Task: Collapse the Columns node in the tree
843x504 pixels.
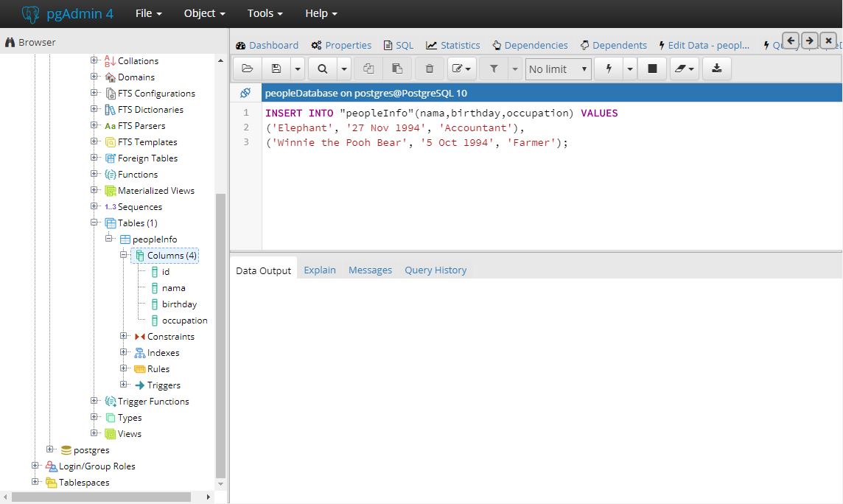Action: (x=124, y=255)
